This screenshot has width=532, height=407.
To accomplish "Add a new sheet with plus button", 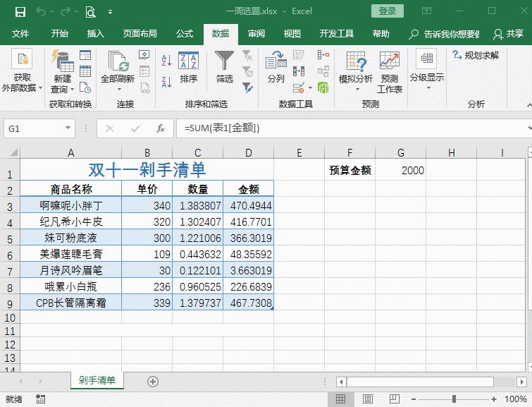I will 153,382.
